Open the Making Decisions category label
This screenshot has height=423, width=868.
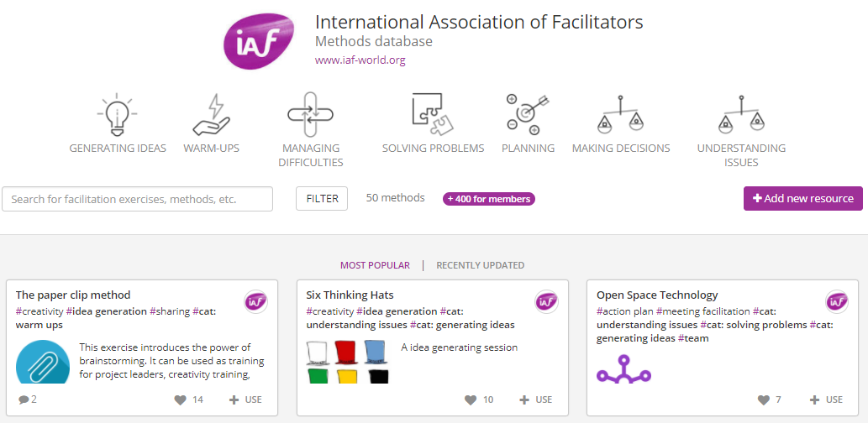621,149
